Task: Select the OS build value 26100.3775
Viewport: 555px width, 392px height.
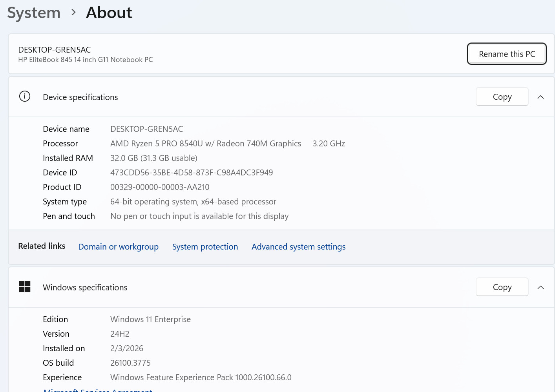Action: 130,363
